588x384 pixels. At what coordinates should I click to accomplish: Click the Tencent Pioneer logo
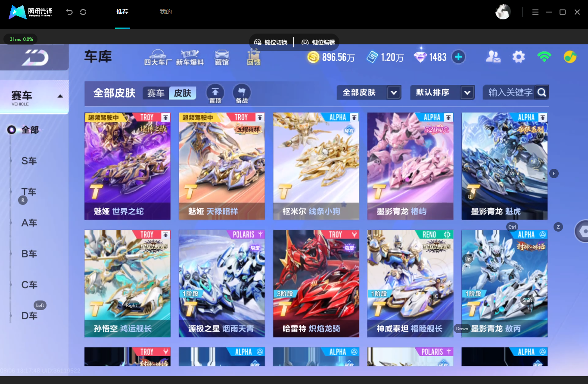[x=31, y=12]
